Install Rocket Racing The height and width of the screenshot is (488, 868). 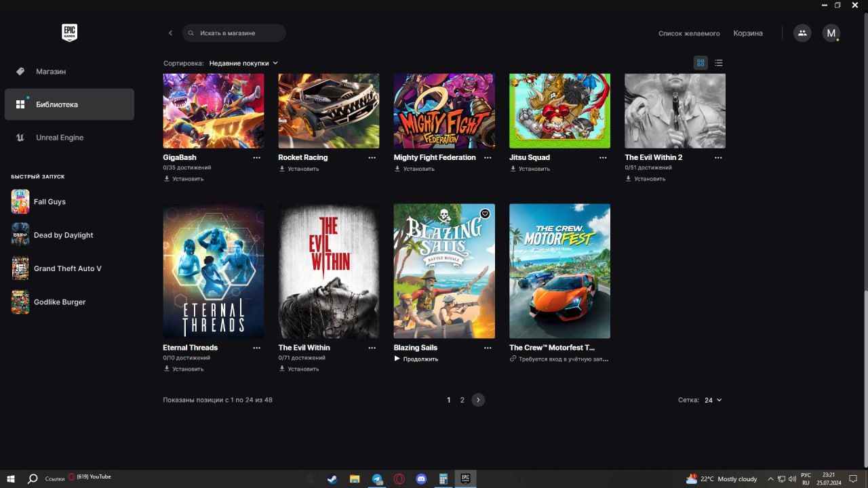[x=299, y=169]
